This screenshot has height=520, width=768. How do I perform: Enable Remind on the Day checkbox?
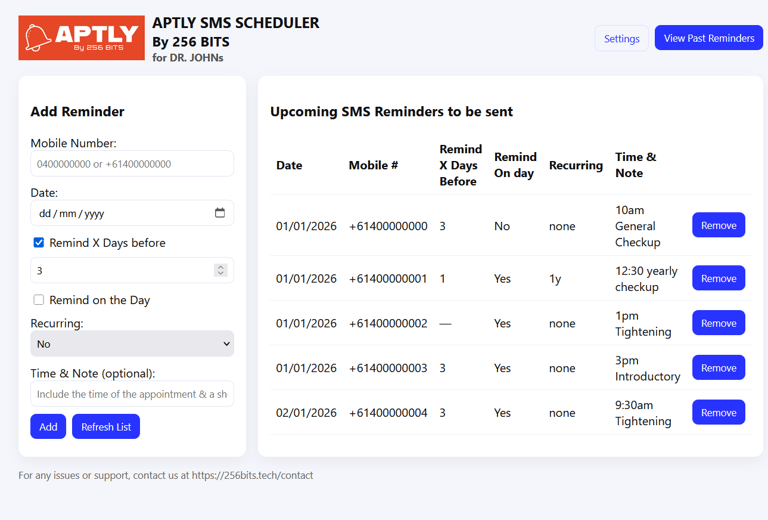click(x=39, y=300)
